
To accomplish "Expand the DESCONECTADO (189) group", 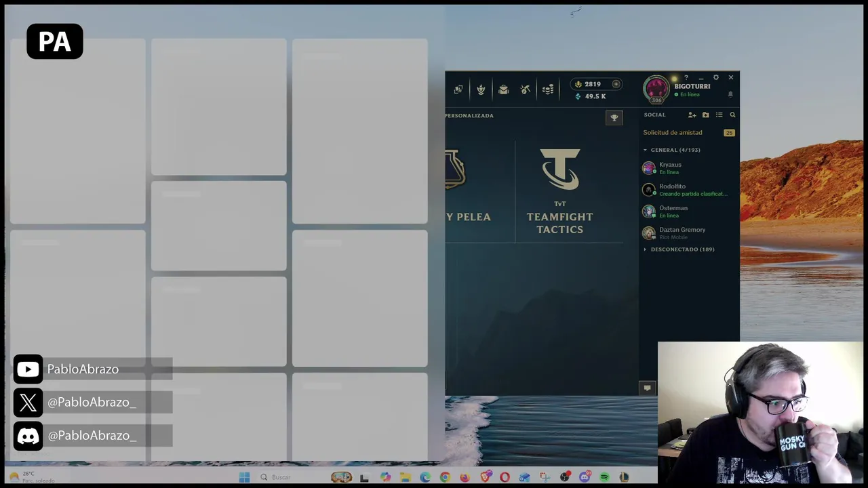I will tap(679, 249).
